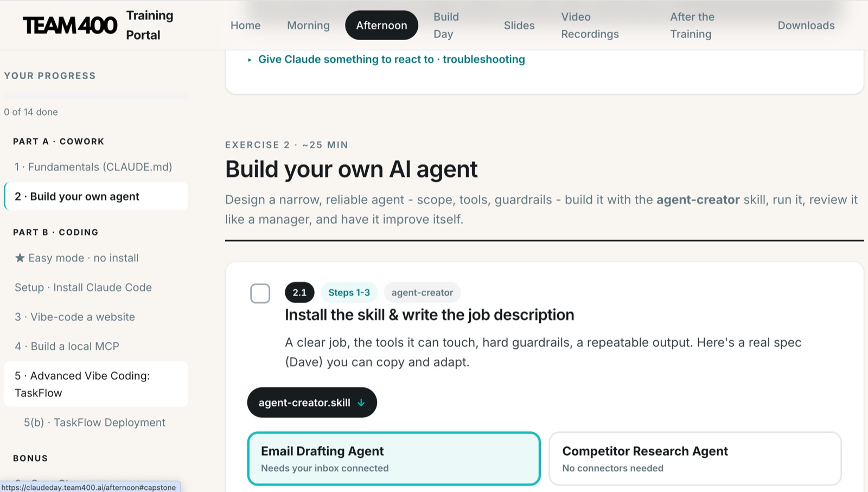Click 'EXERCISE 2 · ~25 MIN' label
This screenshot has height=492, width=868.
point(286,145)
